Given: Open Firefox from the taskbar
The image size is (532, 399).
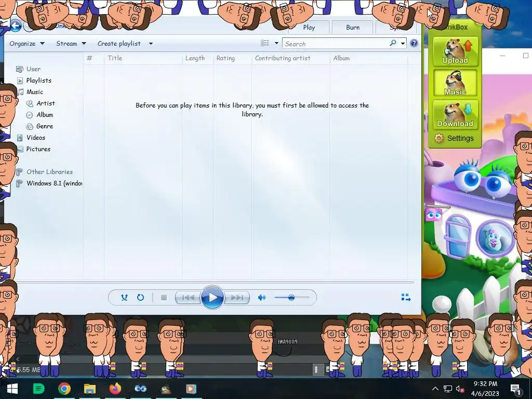Looking at the screenshot, I should (115, 389).
